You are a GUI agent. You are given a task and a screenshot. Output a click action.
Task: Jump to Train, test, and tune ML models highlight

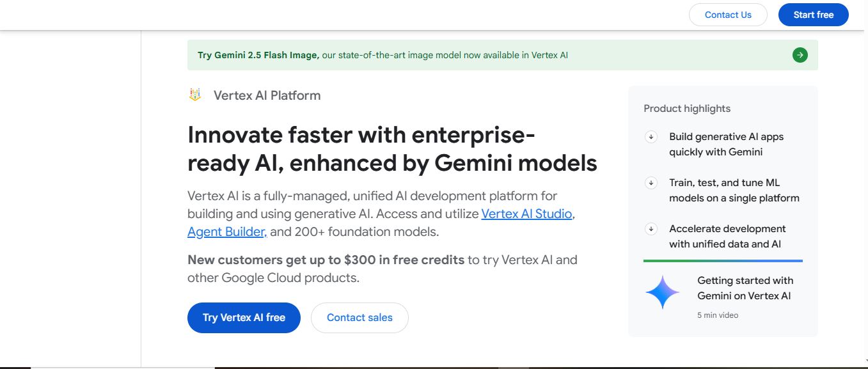point(734,191)
